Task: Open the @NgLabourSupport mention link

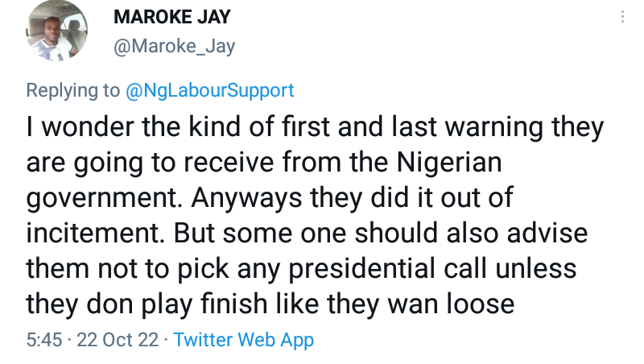Action: coord(210,89)
